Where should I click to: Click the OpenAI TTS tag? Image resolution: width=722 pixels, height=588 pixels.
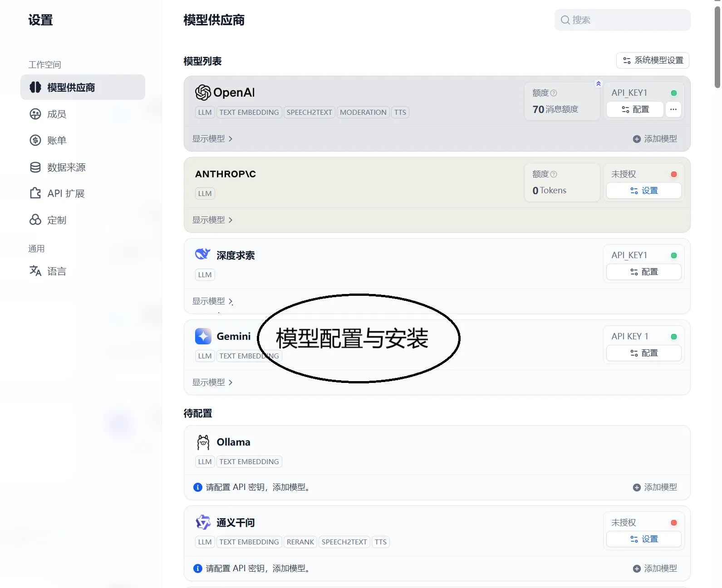pyautogui.click(x=400, y=112)
